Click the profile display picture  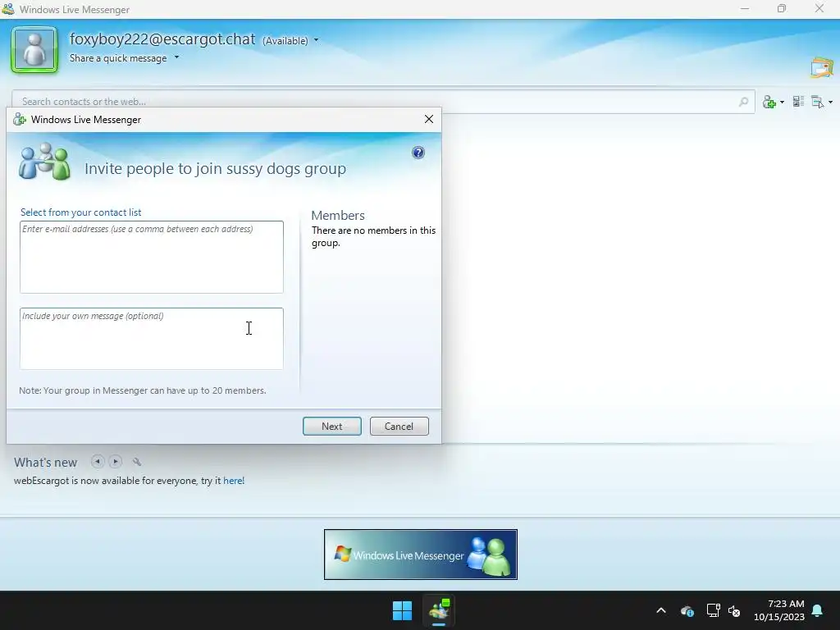point(34,50)
